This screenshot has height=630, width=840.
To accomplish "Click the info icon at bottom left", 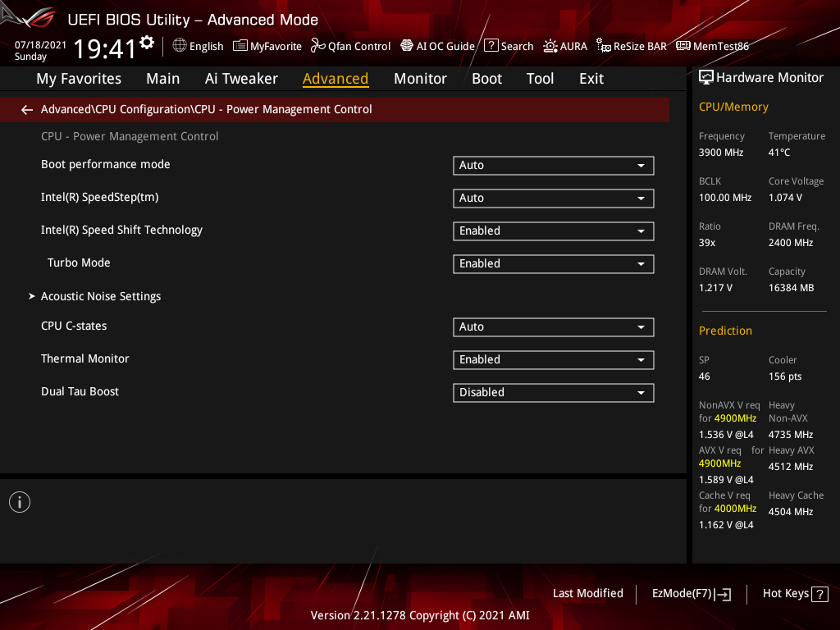I will [19, 501].
